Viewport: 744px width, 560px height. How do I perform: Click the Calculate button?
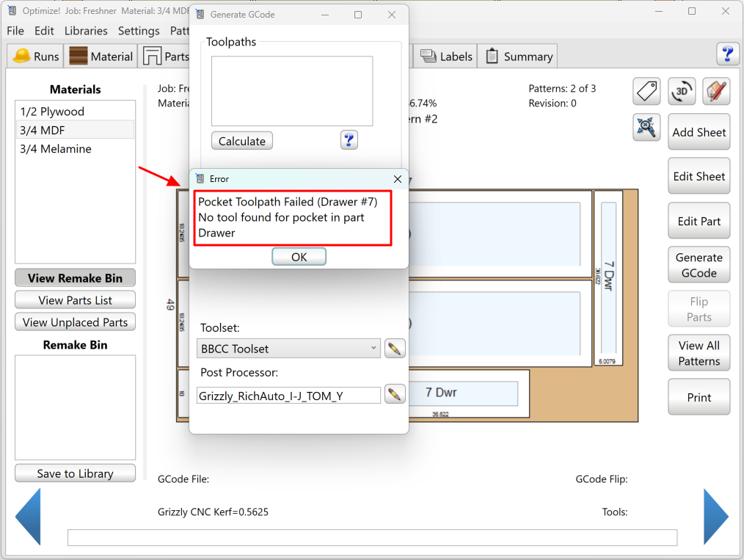click(x=242, y=141)
